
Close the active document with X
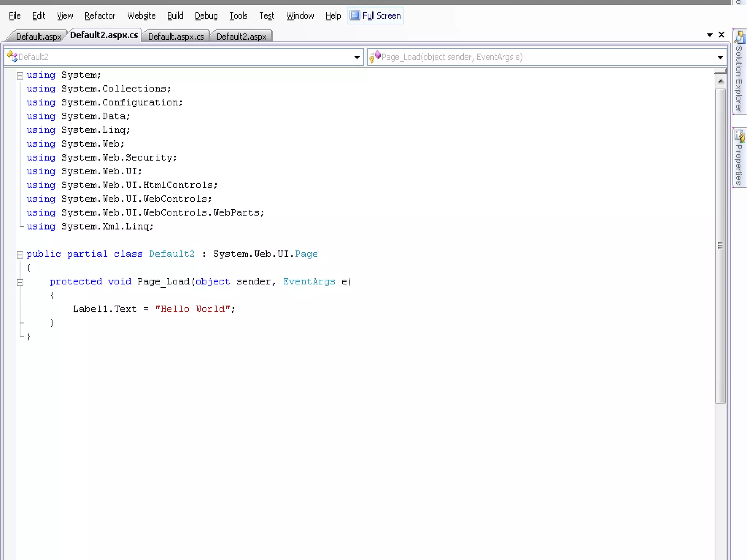point(721,35)
